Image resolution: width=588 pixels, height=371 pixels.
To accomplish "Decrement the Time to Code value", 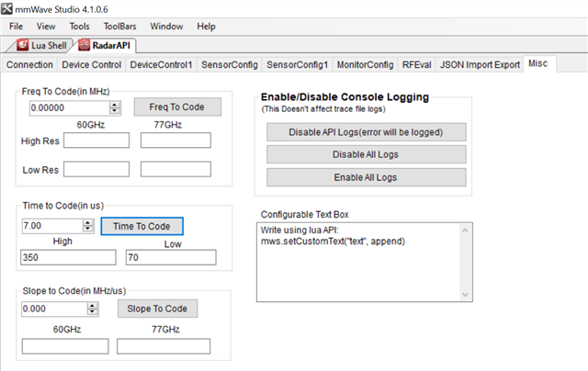I will click(88, 229).
